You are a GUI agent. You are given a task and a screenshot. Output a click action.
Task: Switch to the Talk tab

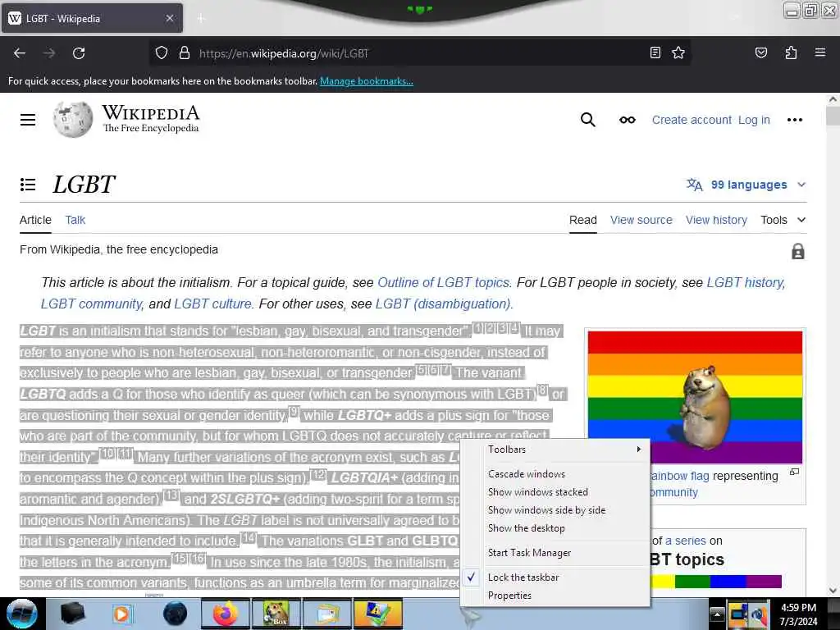tap(75, 220)
